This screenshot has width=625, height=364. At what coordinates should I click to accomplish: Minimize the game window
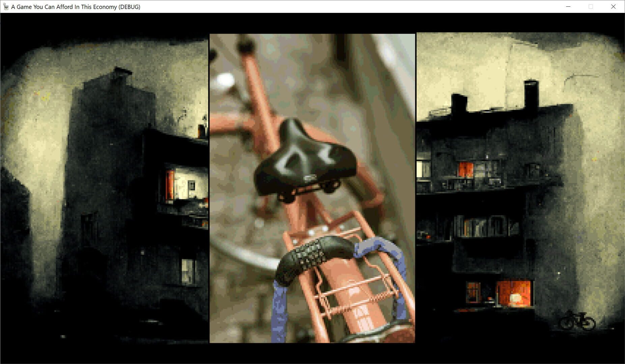[568, 6]
